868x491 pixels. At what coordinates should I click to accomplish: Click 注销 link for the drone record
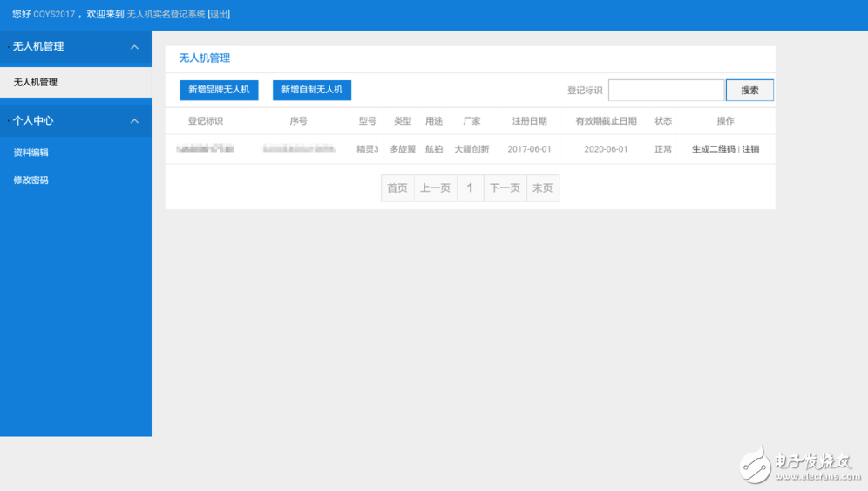pos(750,149)
